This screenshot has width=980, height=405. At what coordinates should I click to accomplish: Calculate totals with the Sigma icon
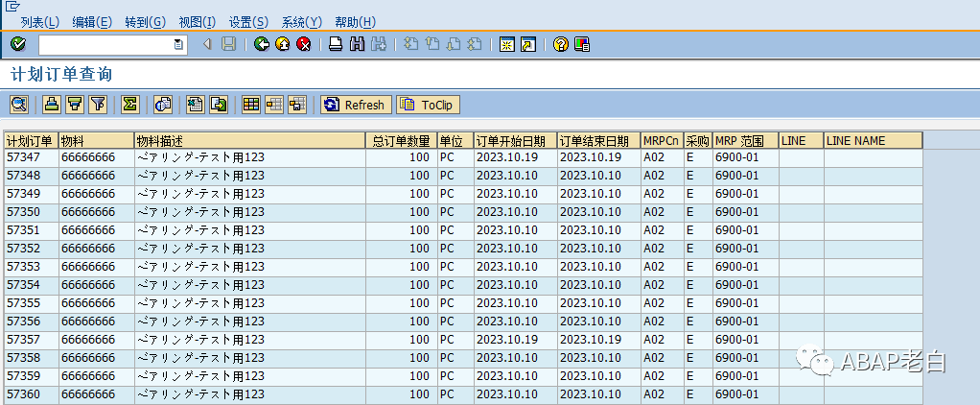click(129, 105)
